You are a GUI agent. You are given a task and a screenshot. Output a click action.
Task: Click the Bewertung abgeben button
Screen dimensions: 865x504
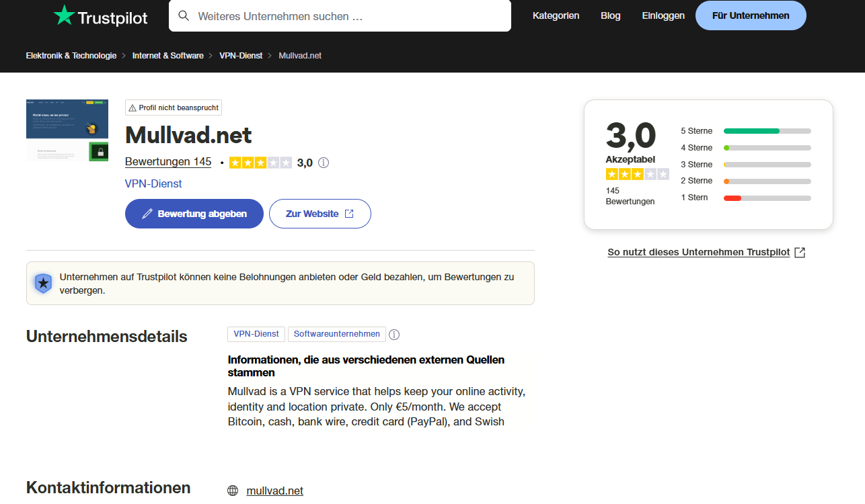194,214
